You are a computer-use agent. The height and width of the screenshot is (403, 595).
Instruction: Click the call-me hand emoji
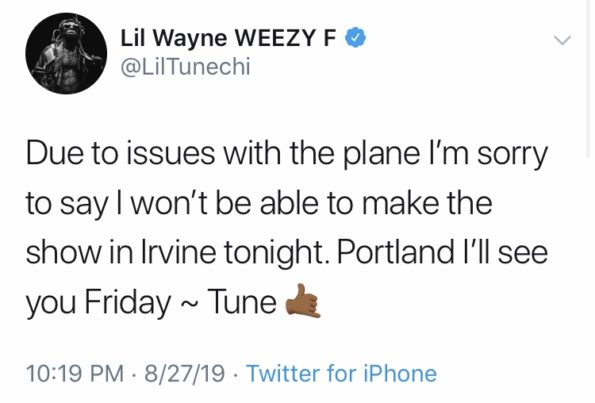coord(303,301)
